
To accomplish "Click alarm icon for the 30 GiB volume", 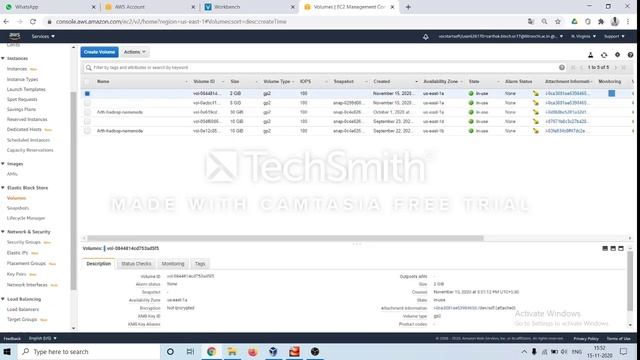I will click(x=536, y=112).
